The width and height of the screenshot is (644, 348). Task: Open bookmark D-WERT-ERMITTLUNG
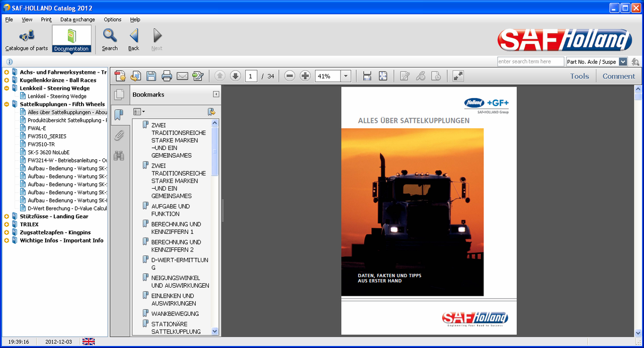(180, 264)
